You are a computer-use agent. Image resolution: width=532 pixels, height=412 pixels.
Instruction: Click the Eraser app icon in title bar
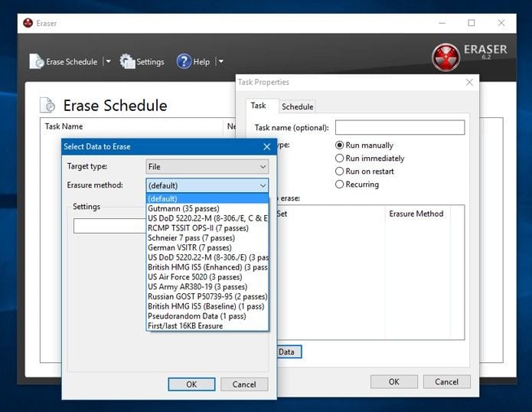tap(28, 23)
